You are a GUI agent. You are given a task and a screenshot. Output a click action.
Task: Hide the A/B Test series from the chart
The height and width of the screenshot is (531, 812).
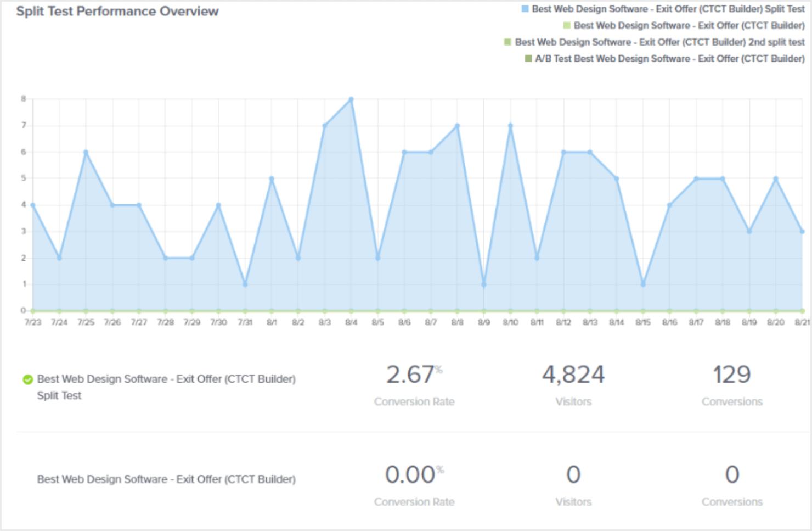coord(669,59)
